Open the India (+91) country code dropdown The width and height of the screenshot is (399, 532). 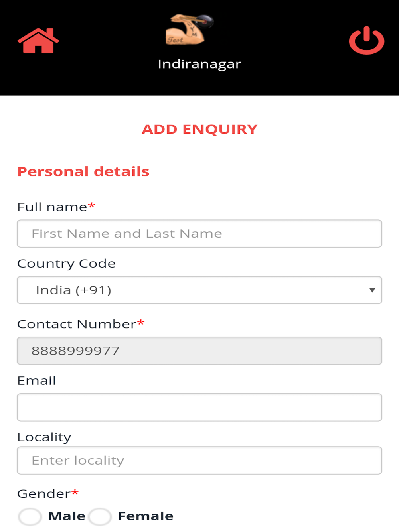(199, 290)
